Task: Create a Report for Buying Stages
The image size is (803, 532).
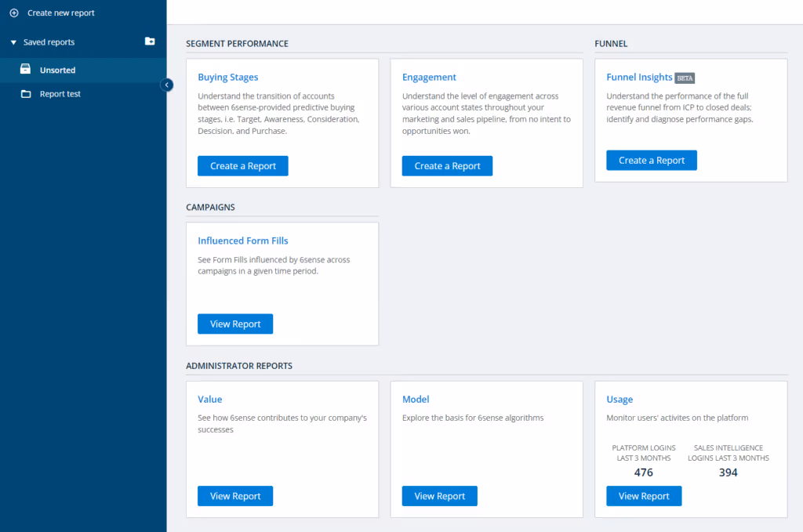Action: click(x=243, y=166)
